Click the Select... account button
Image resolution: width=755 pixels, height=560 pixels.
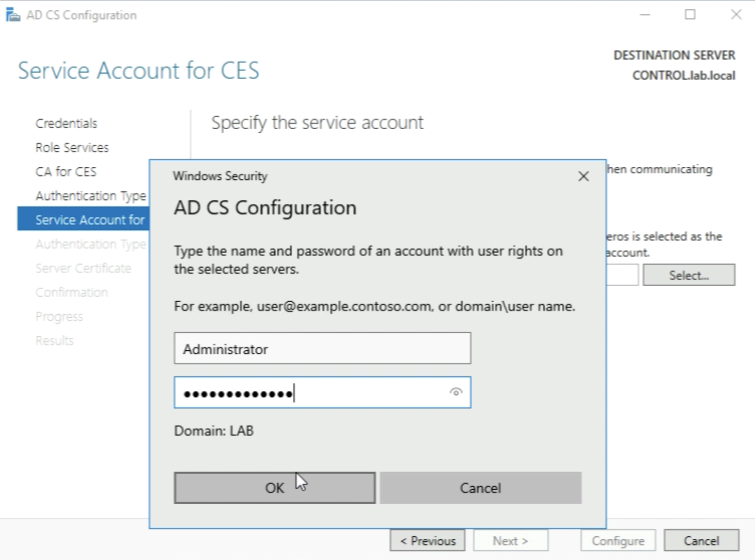[x=688, y=275]
